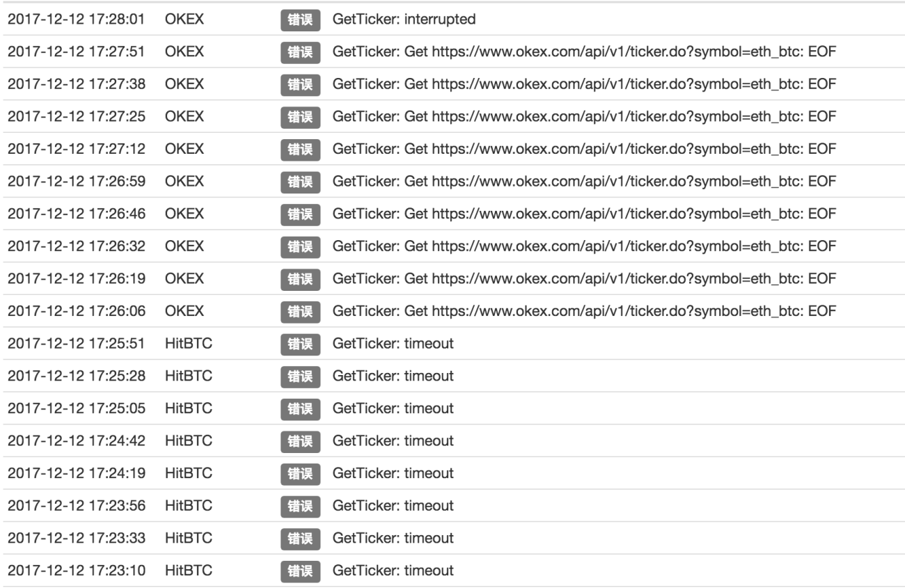The height and width of the screenshot is (588, 905).
Task: Click the error badge on the 17:24:42 row
Action: pyautogui.click(x=299, y=440)
